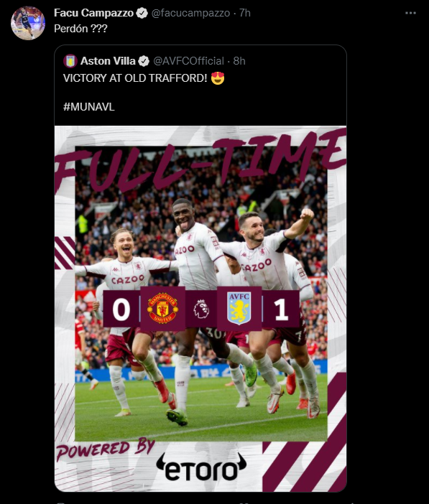Click the Aston Villa account name
Viewport: 429px width, 504px height.
tap(108, 61)
